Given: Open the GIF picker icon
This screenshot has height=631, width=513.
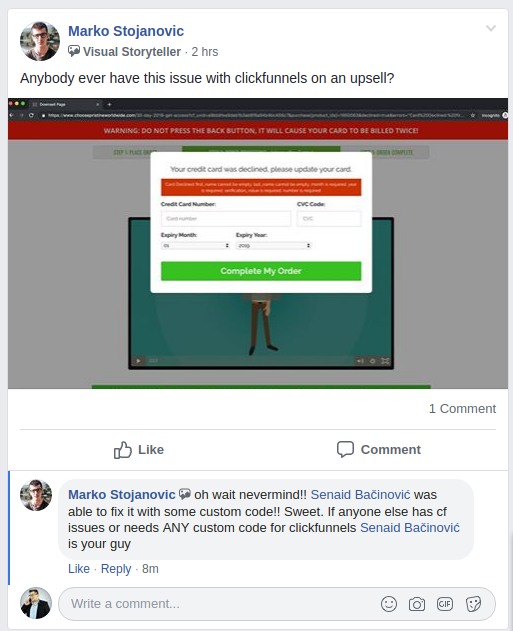Looking at the screenshot, I should click(445, 604).
